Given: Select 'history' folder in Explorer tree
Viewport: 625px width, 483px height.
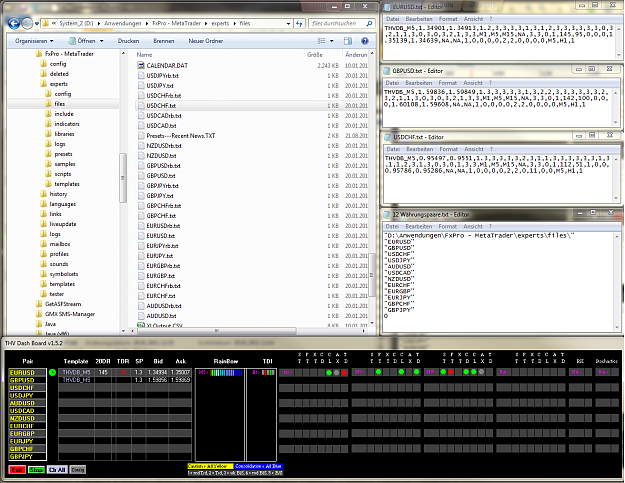Looking at the screenshot, I should click(58, 194).
